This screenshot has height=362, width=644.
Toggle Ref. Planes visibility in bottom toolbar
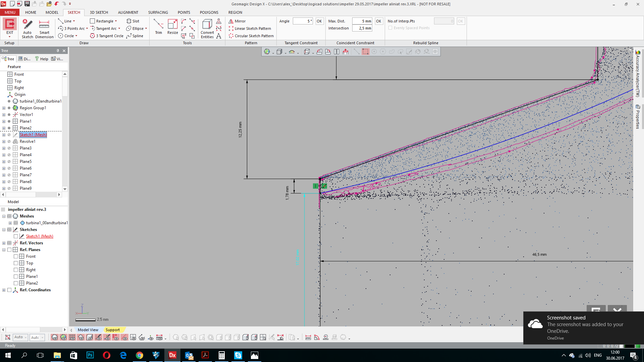point(133,338)
